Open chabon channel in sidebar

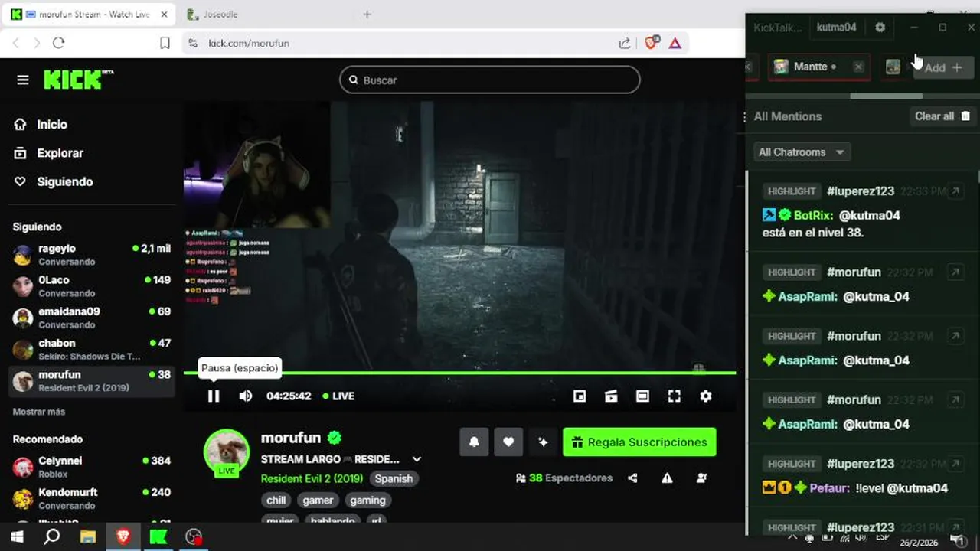point(92,349)
